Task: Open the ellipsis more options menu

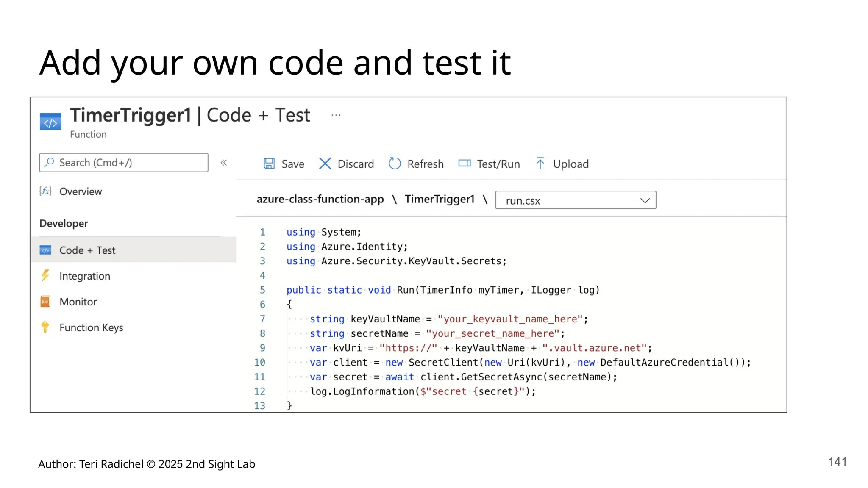Action: [336, 115]
